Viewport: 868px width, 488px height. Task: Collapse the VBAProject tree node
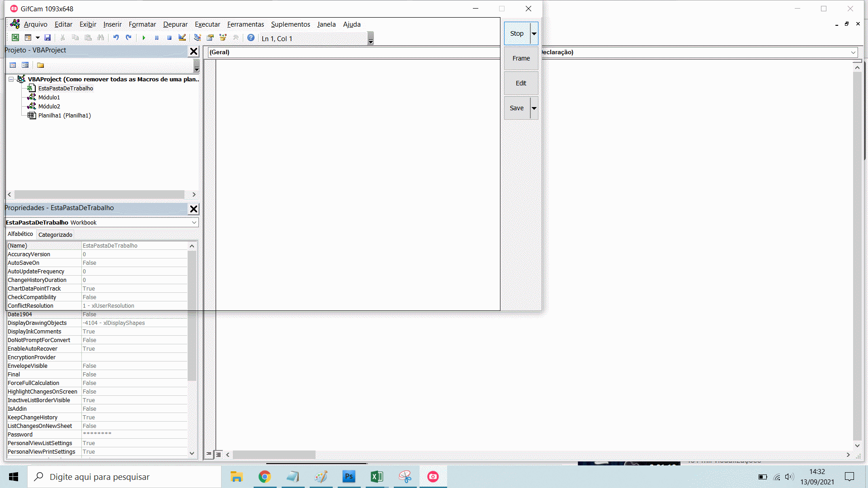(x=11, y=79)
